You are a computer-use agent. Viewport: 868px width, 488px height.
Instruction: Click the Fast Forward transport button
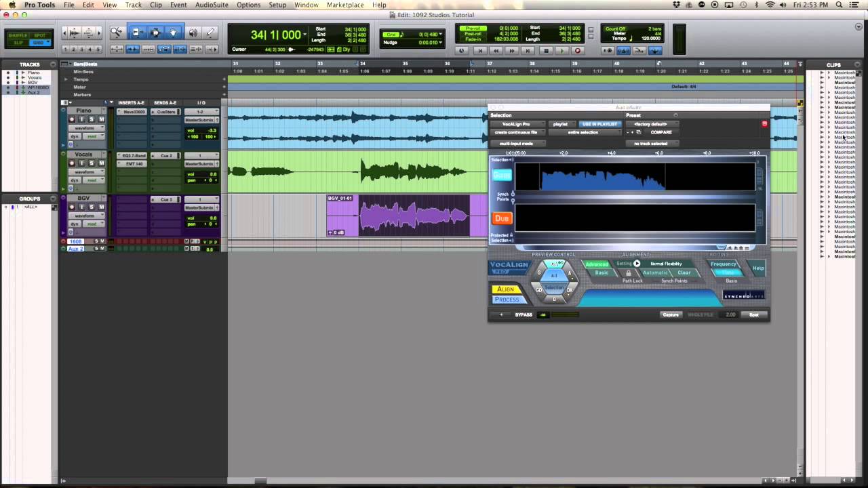pos(513,51)
